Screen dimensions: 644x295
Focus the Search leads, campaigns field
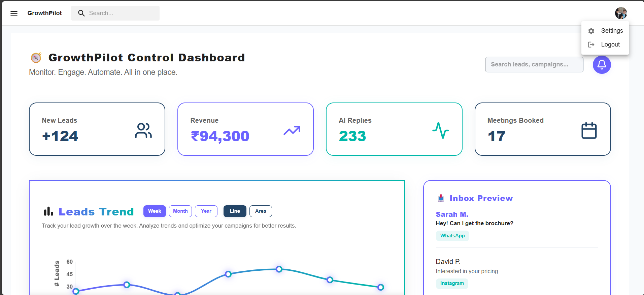[x=534, y=64]
